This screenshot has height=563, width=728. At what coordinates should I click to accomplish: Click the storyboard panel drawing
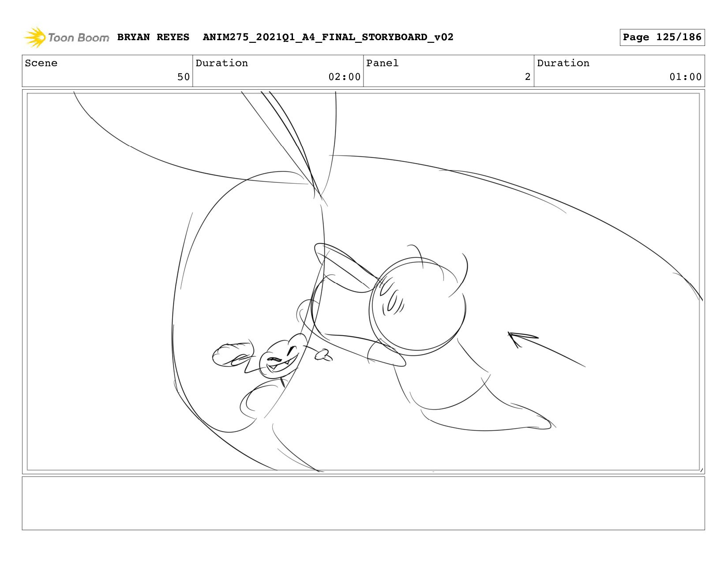[x=363, y=282]
